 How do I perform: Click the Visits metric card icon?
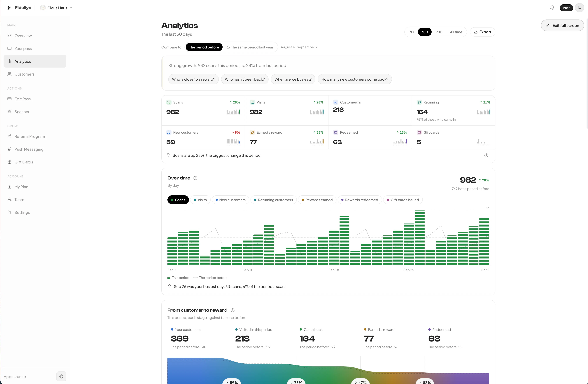tap(252, 102)
